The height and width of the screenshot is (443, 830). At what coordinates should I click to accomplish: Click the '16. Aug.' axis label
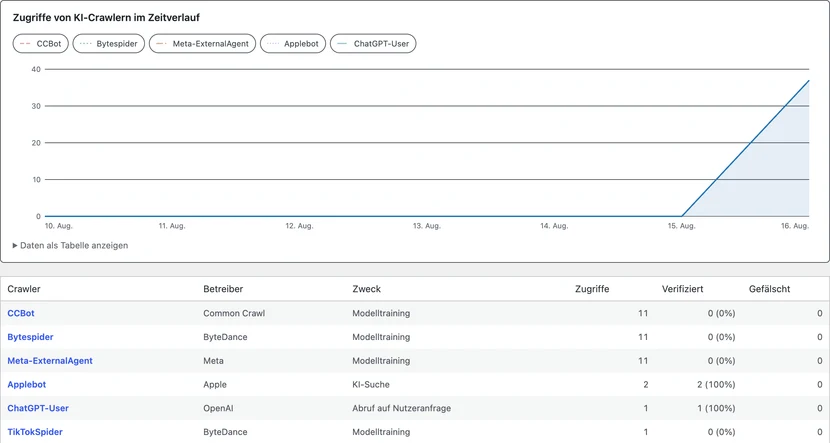click(795, 226)
